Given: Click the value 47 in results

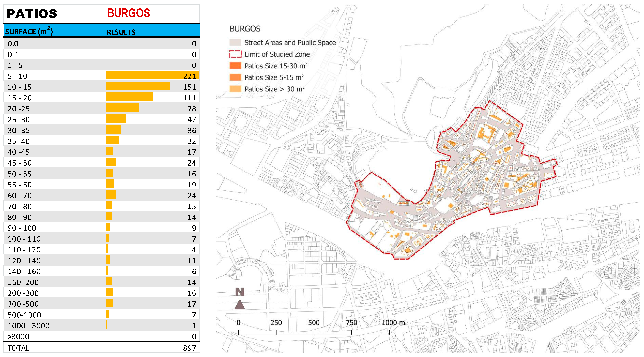Looking at the screenshot, I should pos(192,120).
